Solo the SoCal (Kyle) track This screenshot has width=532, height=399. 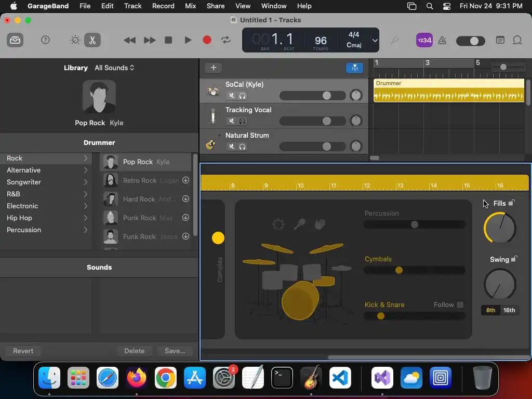click(242, 96)
